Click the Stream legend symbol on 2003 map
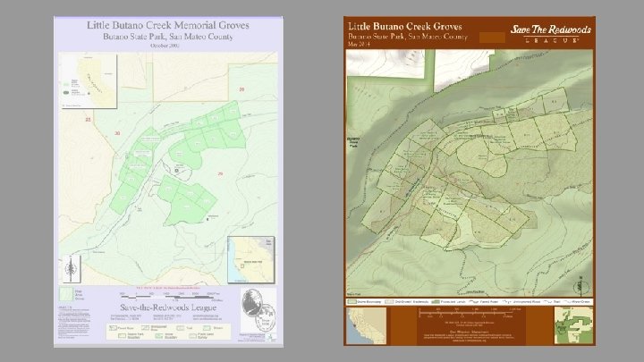Screen dimensions: 644x362 click(207, 328)
